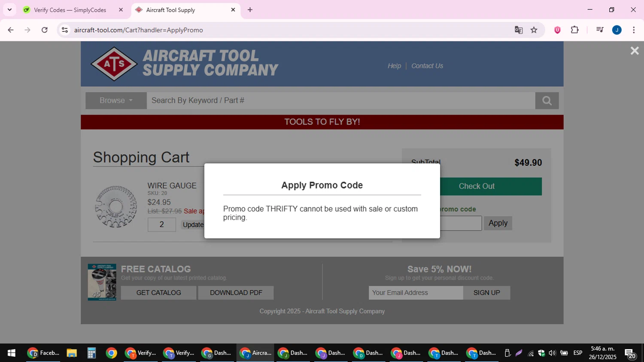Open the battery tray icon
Screen dimensions: 644x362
click(564, 353)
